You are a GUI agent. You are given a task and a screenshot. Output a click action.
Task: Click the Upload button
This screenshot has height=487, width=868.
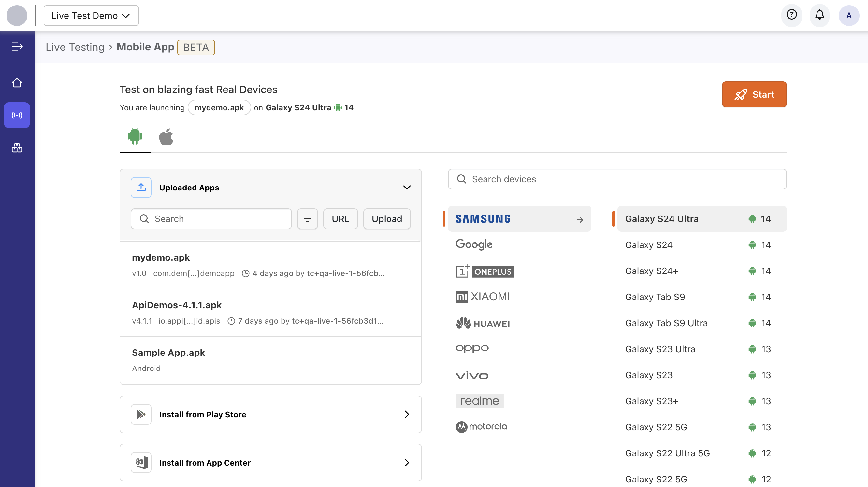387,219
